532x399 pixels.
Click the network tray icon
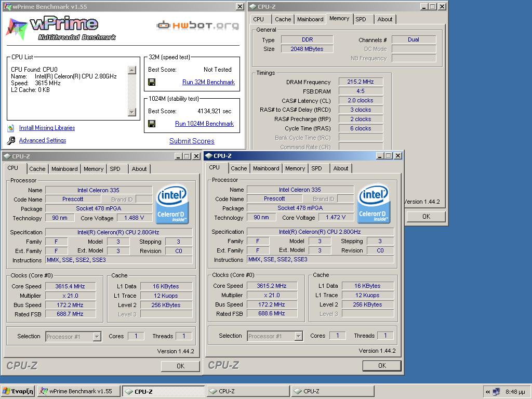point(496,392)
